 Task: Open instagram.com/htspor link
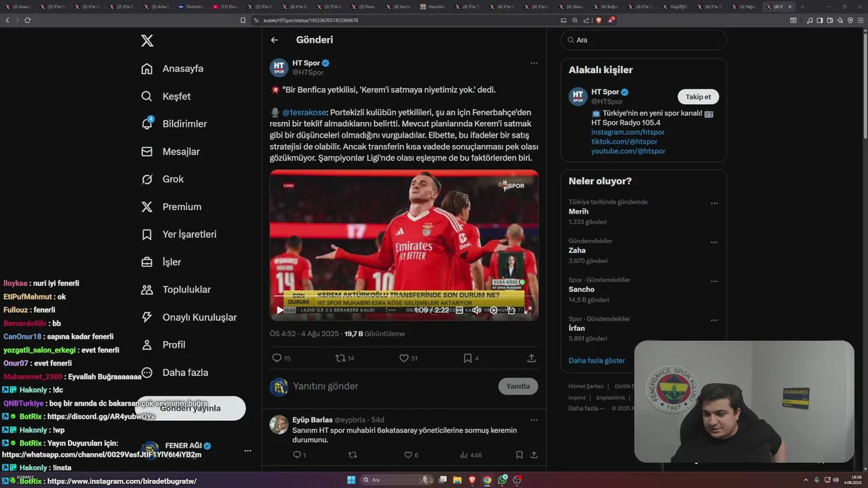[x=628, y=132]
